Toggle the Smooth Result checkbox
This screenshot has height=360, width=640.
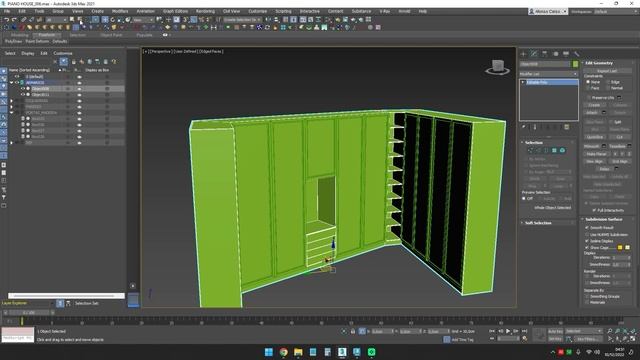click(x=587, y=228)
